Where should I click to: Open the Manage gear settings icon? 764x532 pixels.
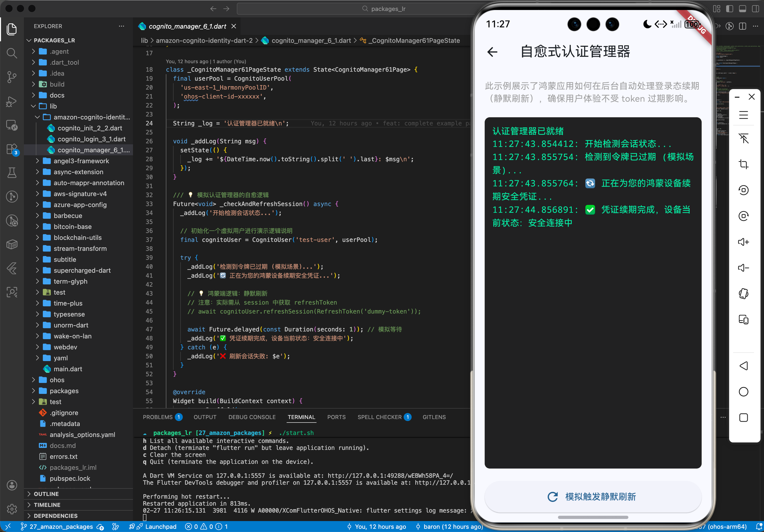12,509
